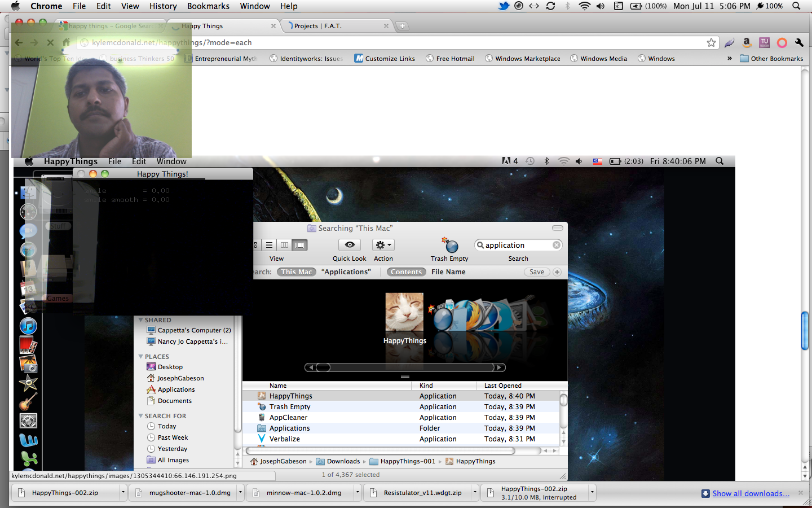
Task: Click the Cover Flow horizontal scroll slider
Action: (323, 367)
